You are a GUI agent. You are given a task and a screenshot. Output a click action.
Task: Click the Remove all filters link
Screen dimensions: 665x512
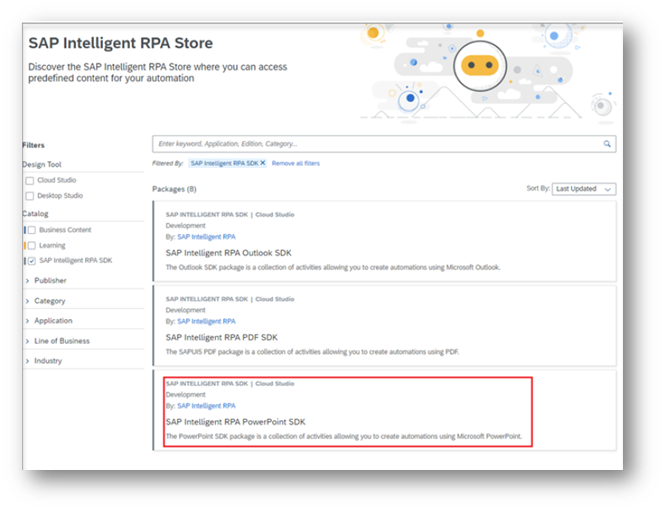(x=296, y=162)
